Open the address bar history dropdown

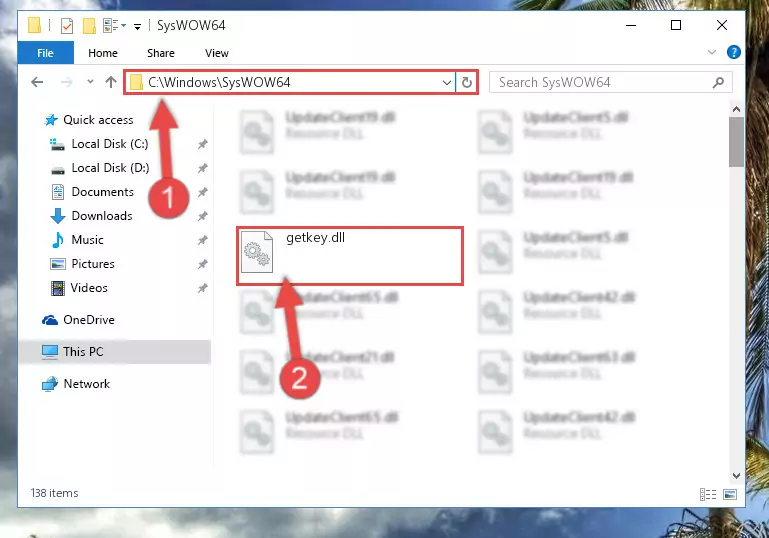tap(446, 82)
